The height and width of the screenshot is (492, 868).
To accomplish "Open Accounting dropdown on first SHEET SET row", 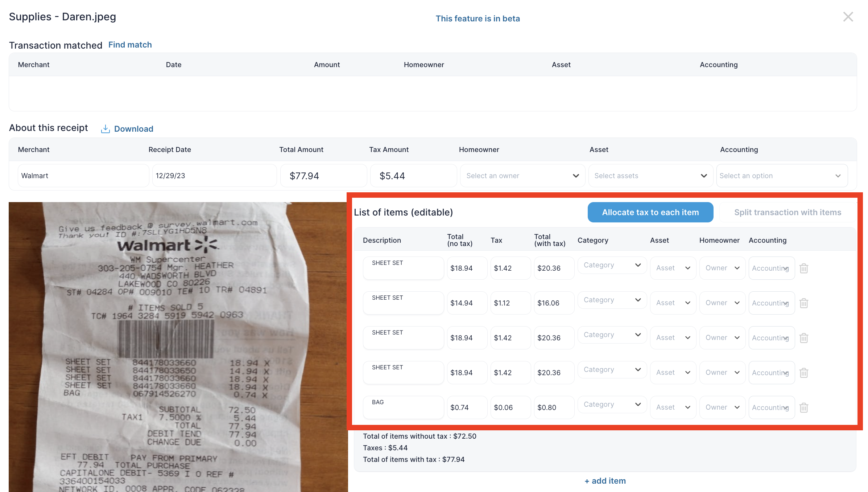I will click(772, 268).
